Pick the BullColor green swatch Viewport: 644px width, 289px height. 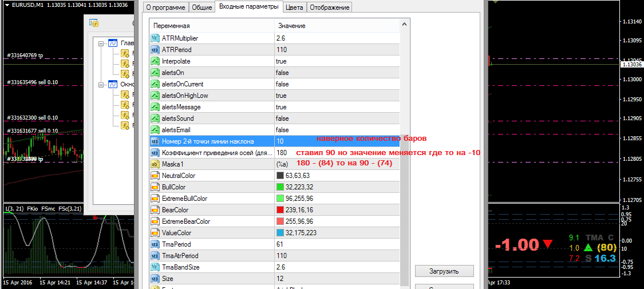pos(280,187)
